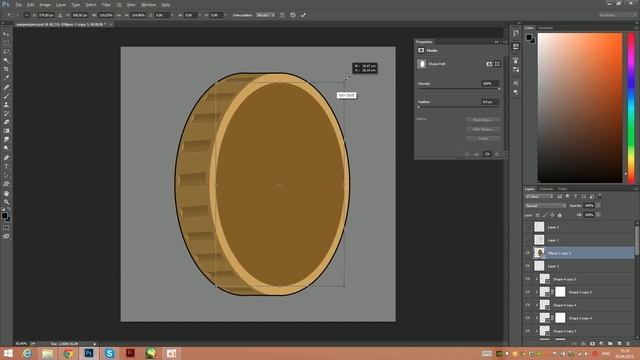Select the Brush tool
The height and width of the screenshot is (360, 640).
[6, 96]
